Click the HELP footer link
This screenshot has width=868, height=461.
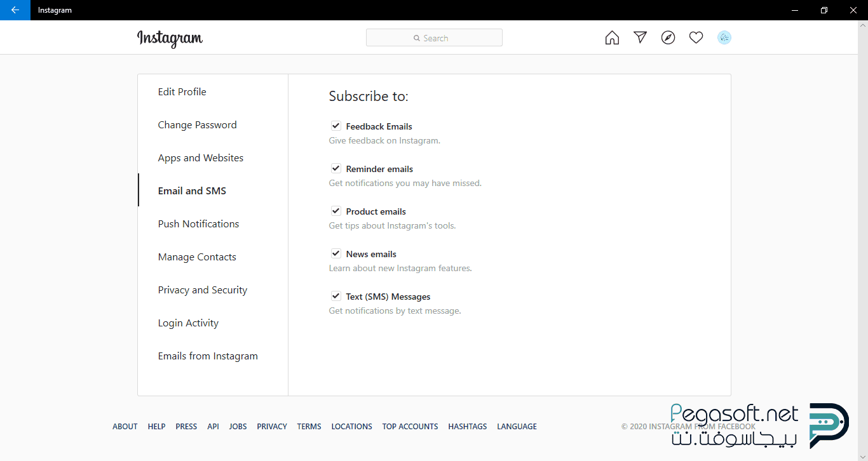click(156, 427)
